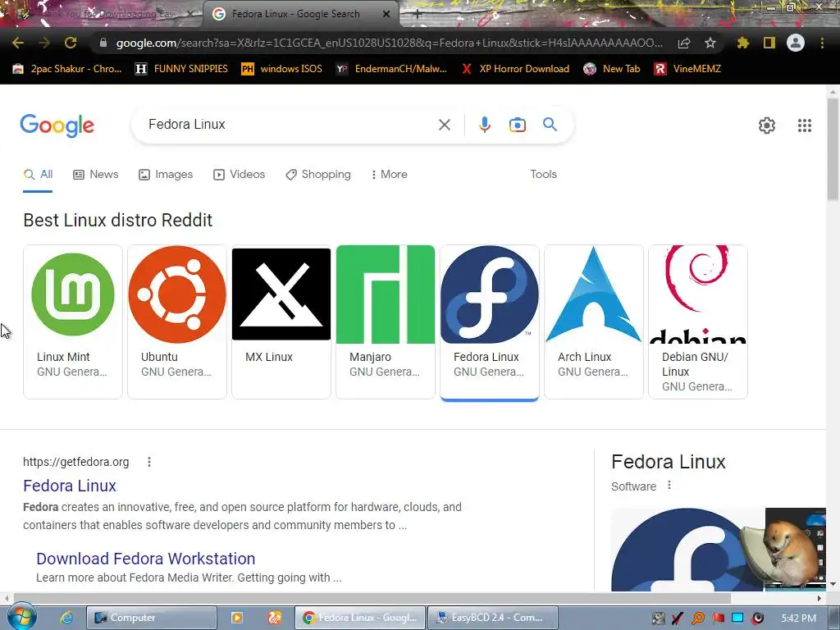Open the Google apps grid
The image size is (840, 630).
coord(804,126)
